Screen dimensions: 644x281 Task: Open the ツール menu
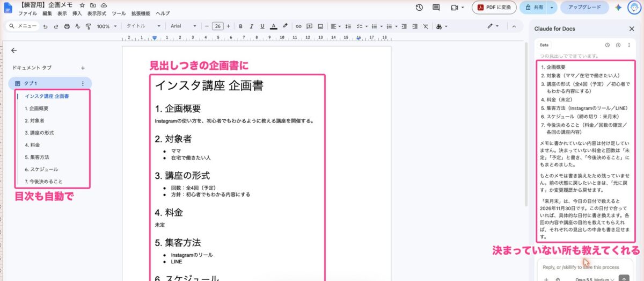point(119,13)
